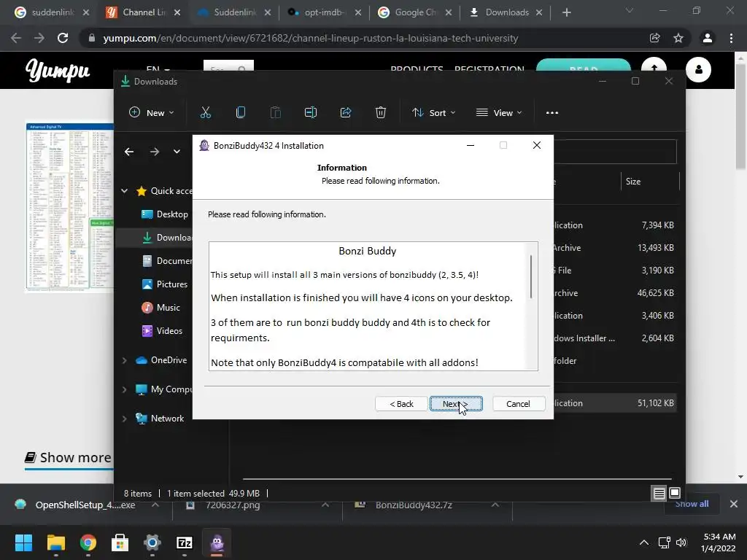Reload the Yumpu page
Viewport: 747px width, 560px height.
(63, 38)
